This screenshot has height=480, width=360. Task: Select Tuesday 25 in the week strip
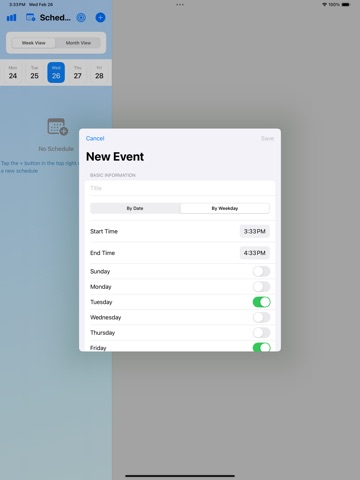[x=34, y=72]
